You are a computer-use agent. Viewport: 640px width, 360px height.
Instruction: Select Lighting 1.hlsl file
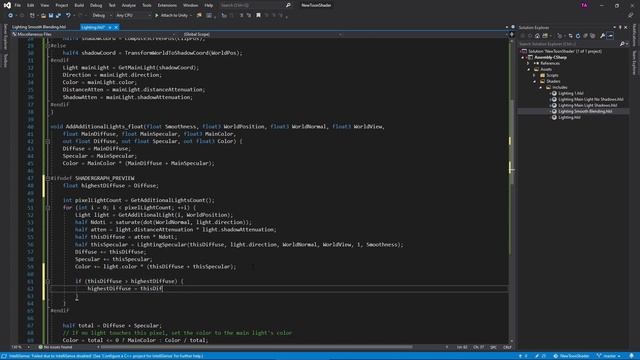tap(571, 93)
